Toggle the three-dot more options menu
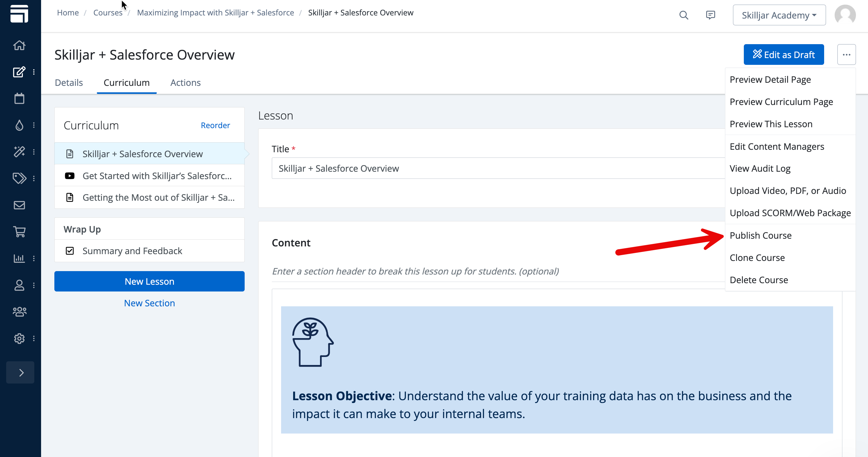 [x=846, y=55]
